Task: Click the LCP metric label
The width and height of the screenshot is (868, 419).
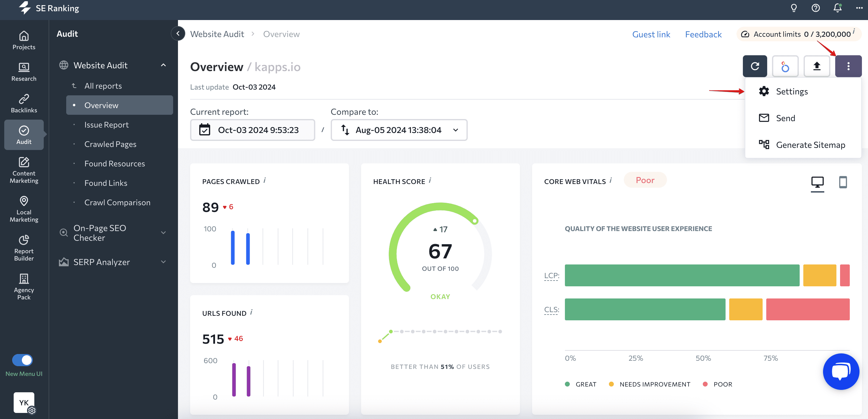Action: tap(552, 275)
